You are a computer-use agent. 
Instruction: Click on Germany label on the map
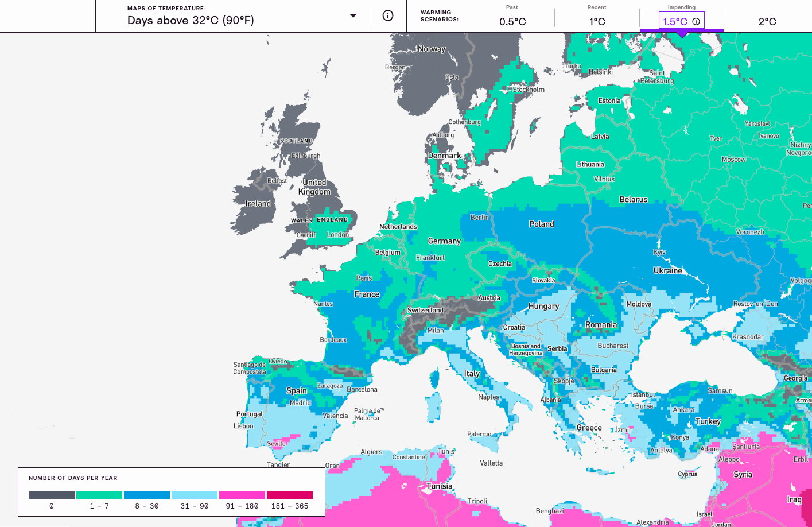coord(444,241)
